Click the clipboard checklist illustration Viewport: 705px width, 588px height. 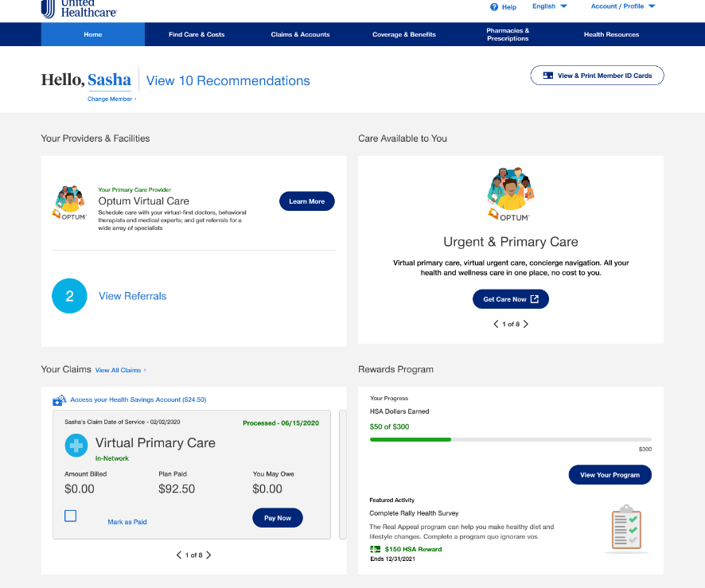626,528
